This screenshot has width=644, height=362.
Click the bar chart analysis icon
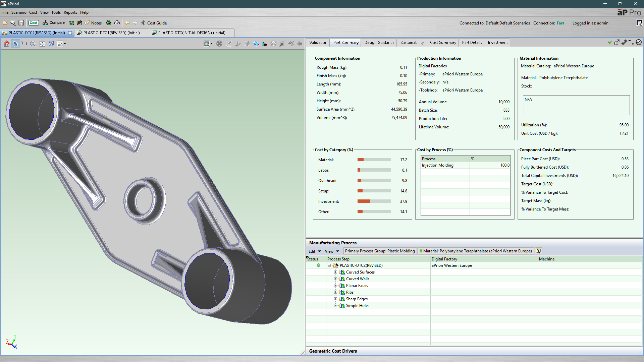click(x=265, y=44)
